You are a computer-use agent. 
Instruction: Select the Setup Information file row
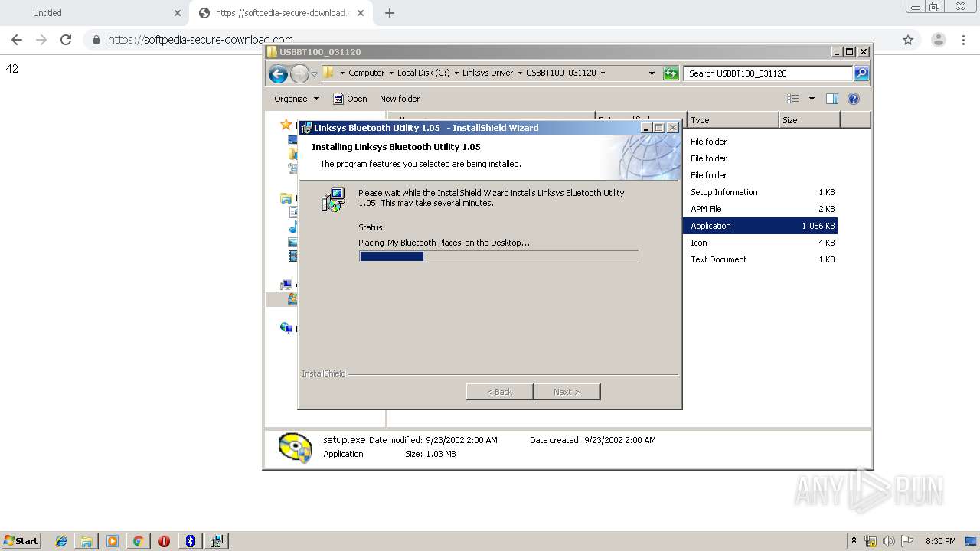point(760,192)
